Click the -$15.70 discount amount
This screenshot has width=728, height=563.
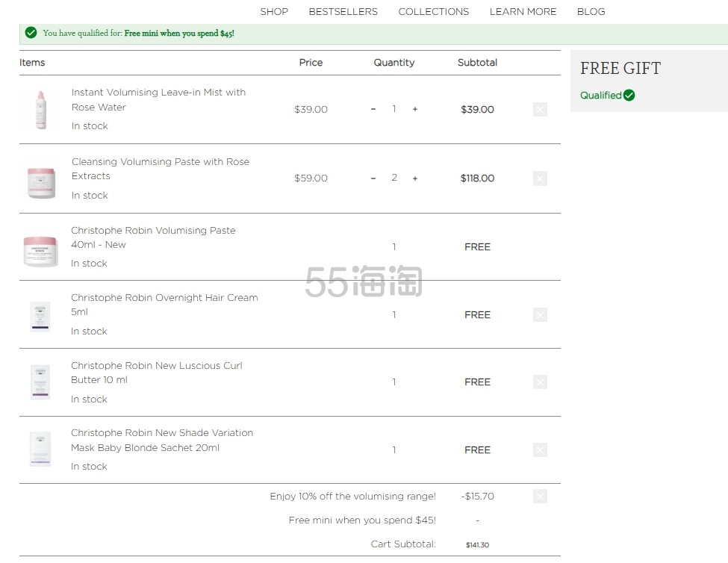pos(477,496)
